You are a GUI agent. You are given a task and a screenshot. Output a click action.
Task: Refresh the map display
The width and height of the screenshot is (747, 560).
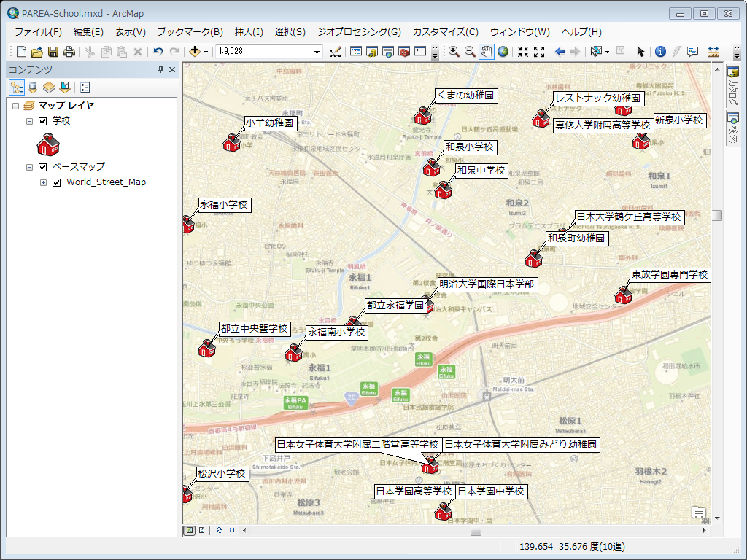219,530
